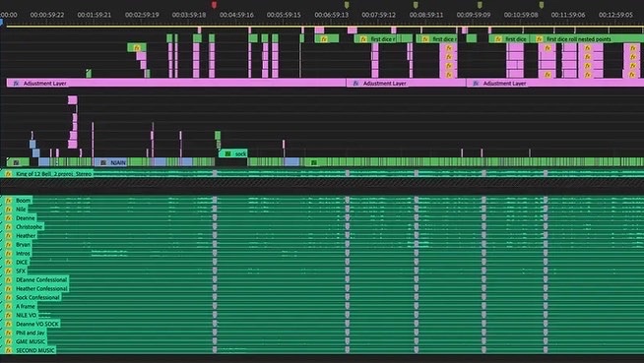Image resolution: width=644 pixels, height=363 pixels.
Task: Jump to 00:03:59:18 on the time ruler
Action: tap(189, 15)
